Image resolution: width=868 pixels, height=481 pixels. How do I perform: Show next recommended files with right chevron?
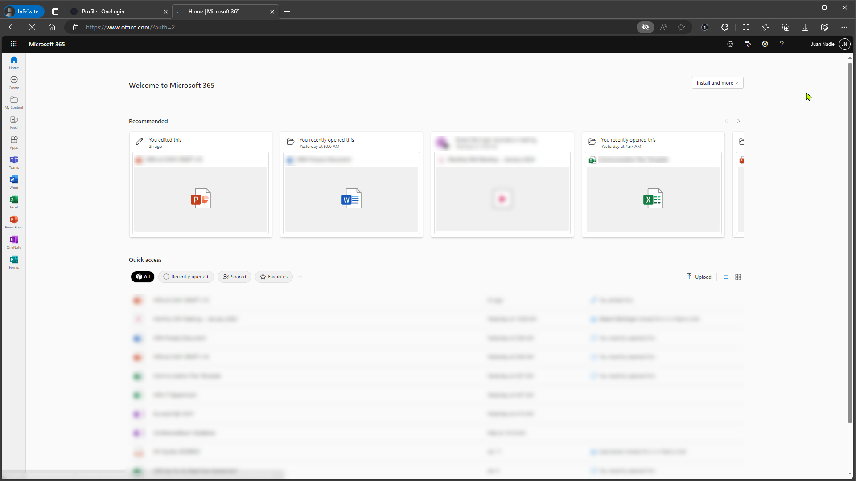tap(738, 121)
